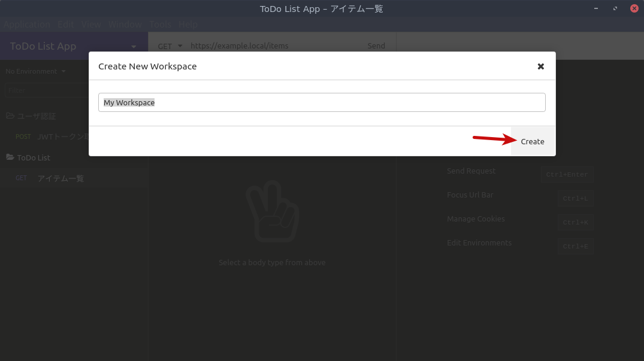Image resolution: width=644 pixels, height=361 pixels.
Task: Select the My Workspace name field
Action: pyautogui.click(x=322, y=102)
